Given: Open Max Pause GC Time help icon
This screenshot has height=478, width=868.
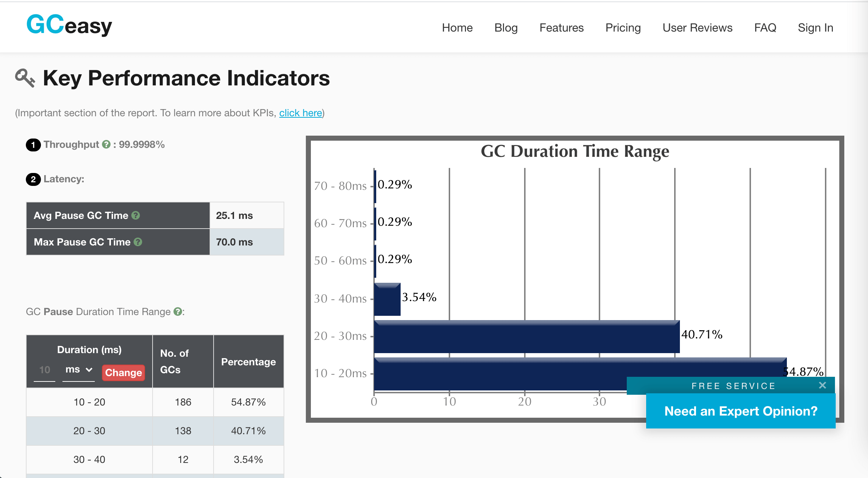Looking at the screenshot, I should (x=138, y=242).
